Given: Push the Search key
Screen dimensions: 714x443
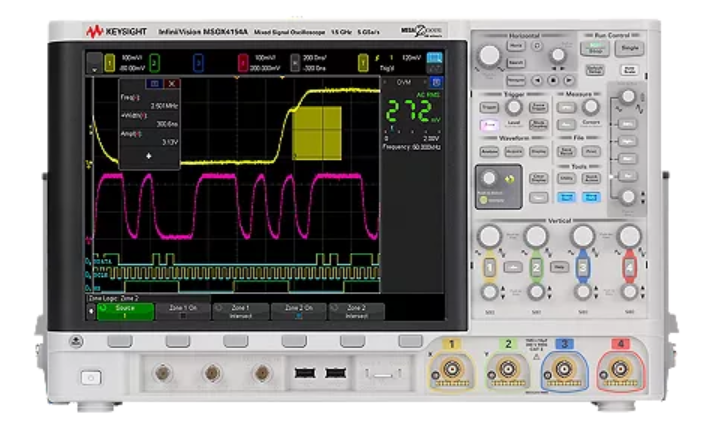Looking at the screenshot, I should click(516, 63).
